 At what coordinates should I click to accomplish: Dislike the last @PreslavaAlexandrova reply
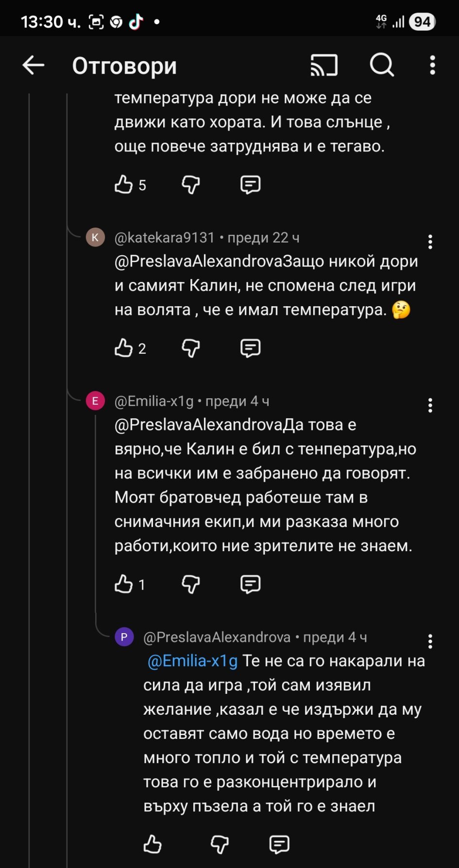[220, 844]
